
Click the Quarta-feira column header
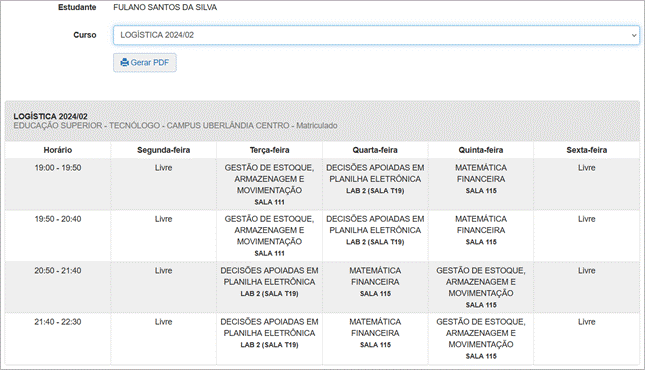[x=375, y=150]
